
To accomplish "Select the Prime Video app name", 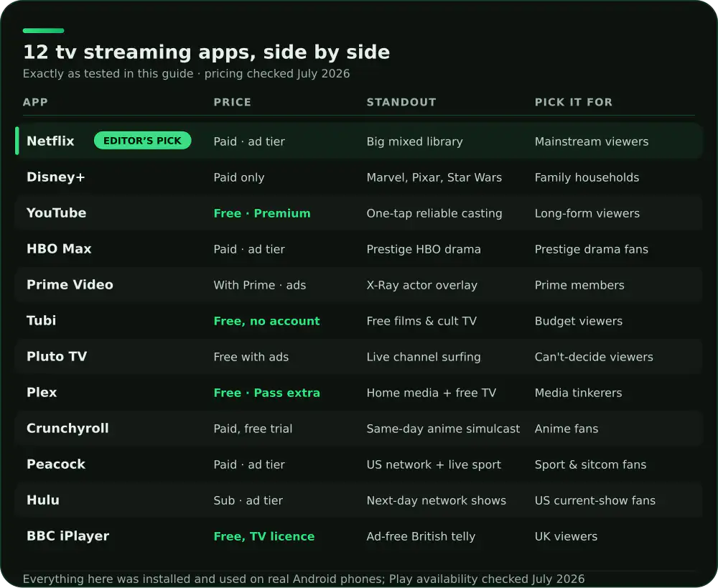I will [x=70, y=285].
